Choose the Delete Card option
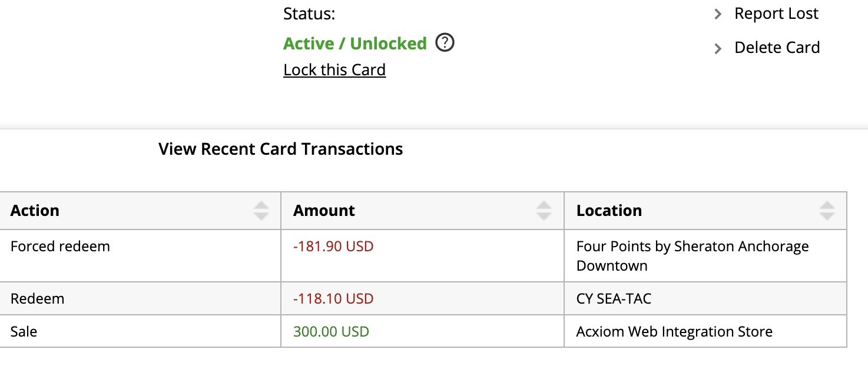868x366 pixels. [777, 48]
